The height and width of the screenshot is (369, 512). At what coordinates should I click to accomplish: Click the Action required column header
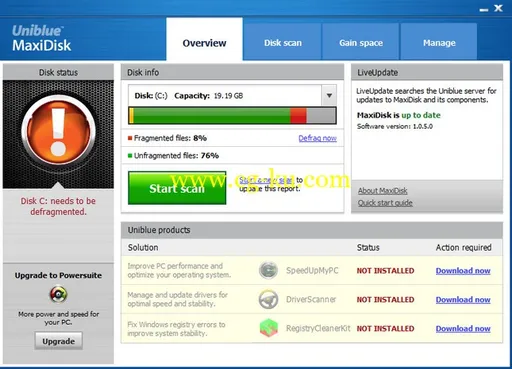coord(463,248)
